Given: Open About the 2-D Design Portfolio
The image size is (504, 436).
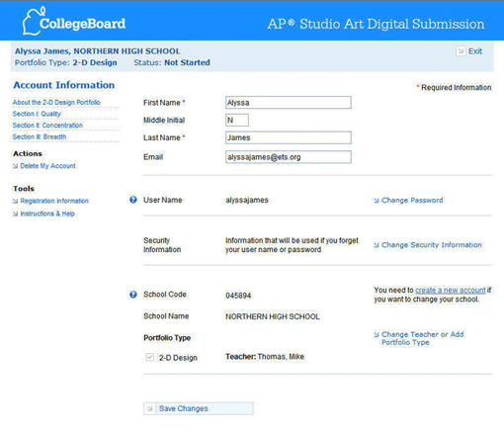Looking at the screenshot, I should (56, 102).
